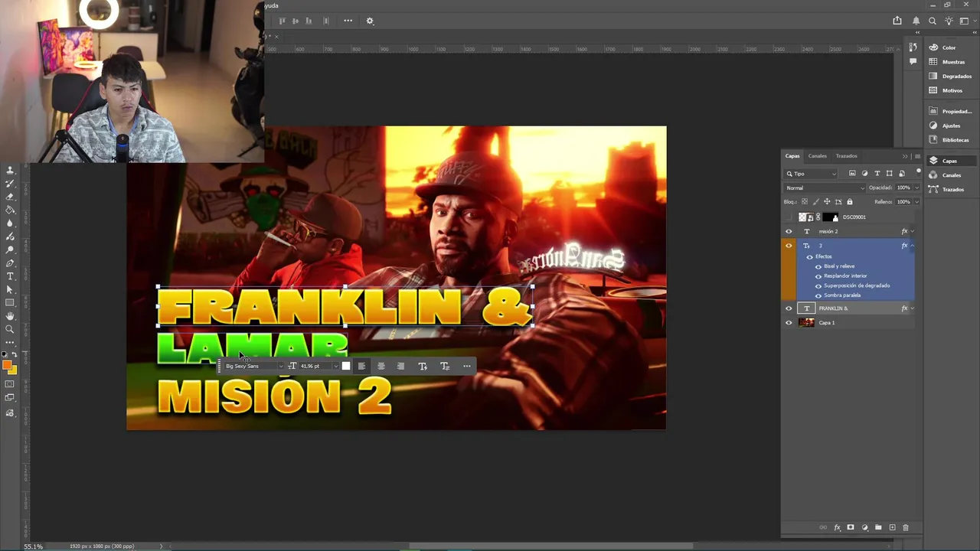Open the Normal blend mode dropdown
The image size is (980, 551).
coord(825,188)
